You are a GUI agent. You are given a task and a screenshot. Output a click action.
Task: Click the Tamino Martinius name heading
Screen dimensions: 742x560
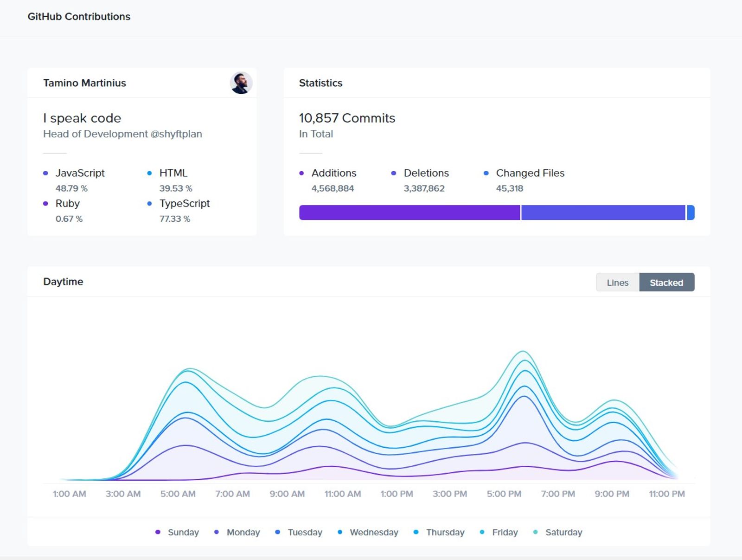[x=84, y=83]
